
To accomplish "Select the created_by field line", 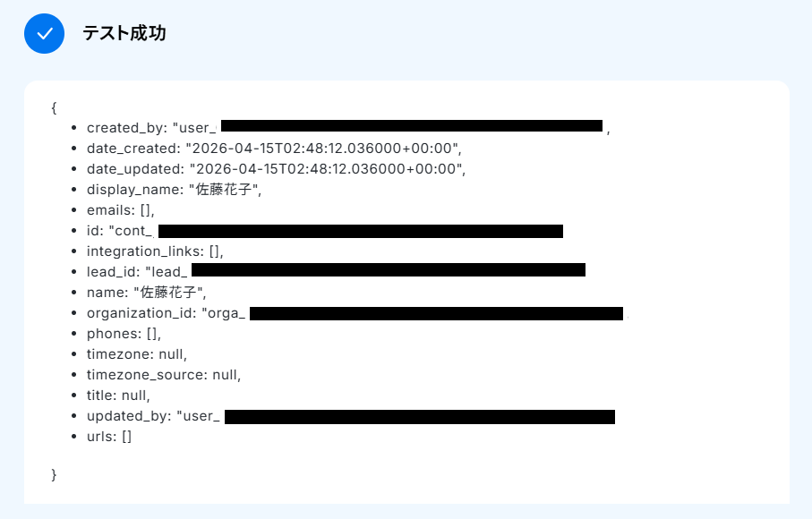I will (348, 128).
